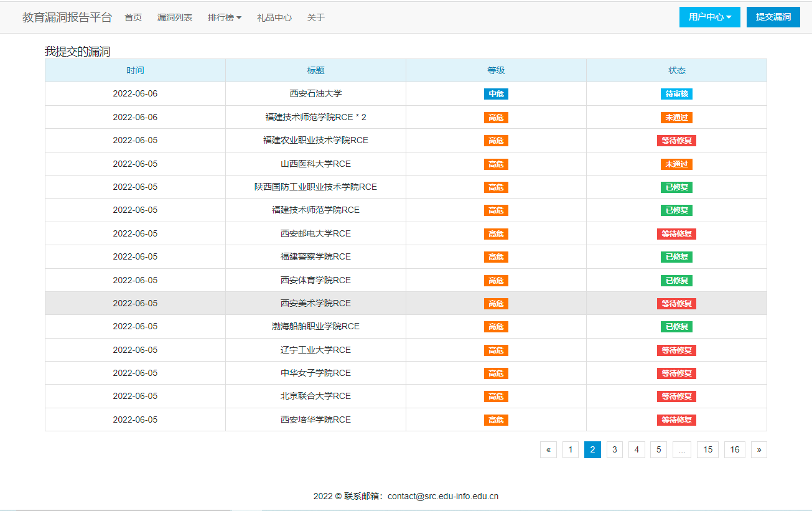Viewport: 812px width, 511px height.
Task: Click 已修复 status for 福建警察学院RCE
Action: tap(676, 257)
